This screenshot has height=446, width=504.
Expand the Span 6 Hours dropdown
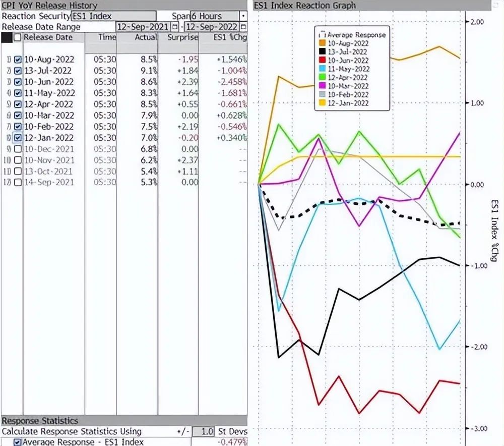[244, 16]
